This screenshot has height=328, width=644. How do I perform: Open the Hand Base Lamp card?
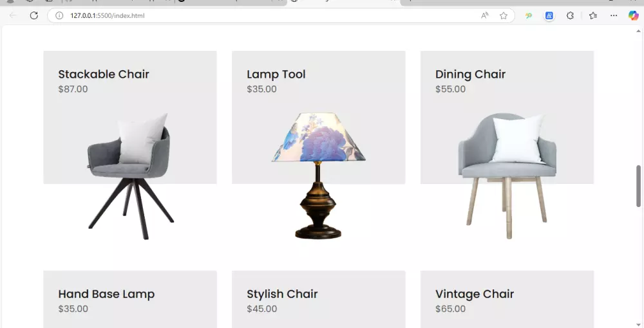130,299
